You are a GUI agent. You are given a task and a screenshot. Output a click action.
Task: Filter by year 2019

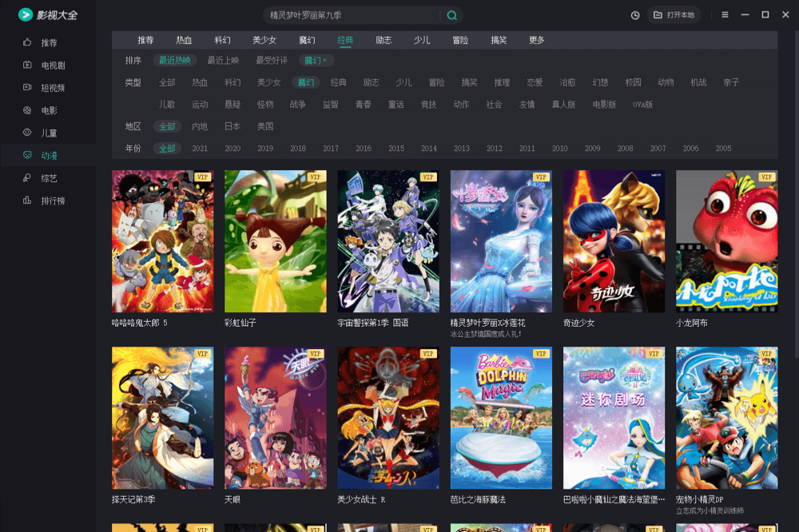pyautogui.click(x=265, y=149)
